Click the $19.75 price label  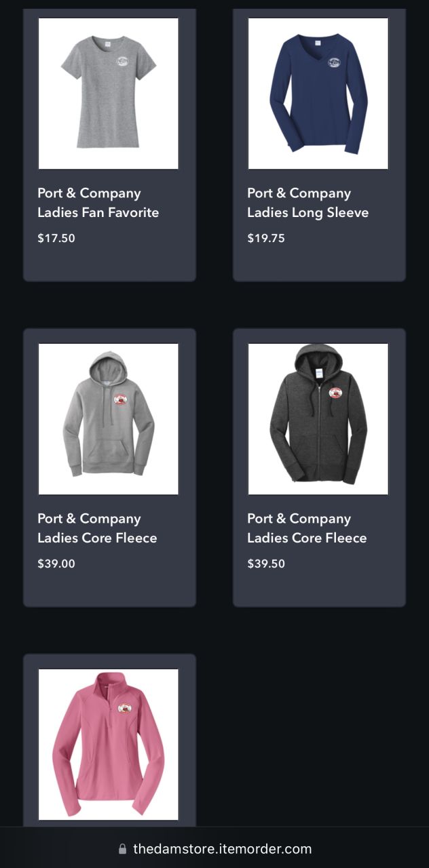coord(266,238)
